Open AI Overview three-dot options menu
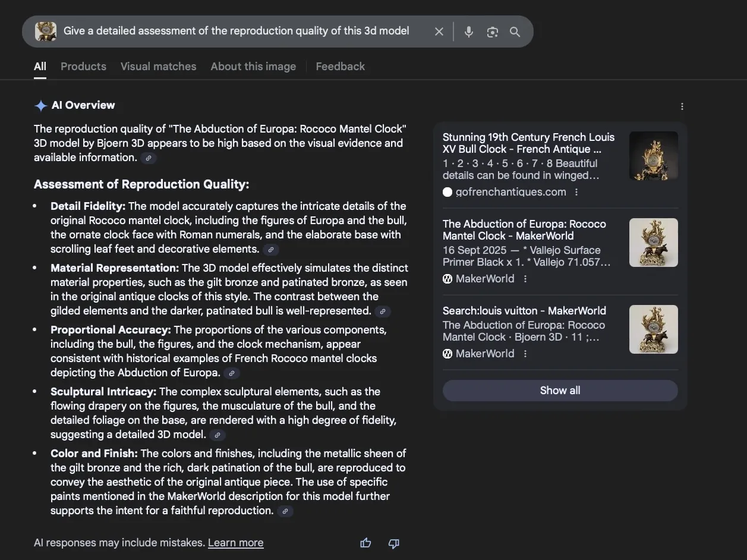Image resolution: width=747 pixels, height=560 pixels. pyautogui.click(x=682, y=106)
